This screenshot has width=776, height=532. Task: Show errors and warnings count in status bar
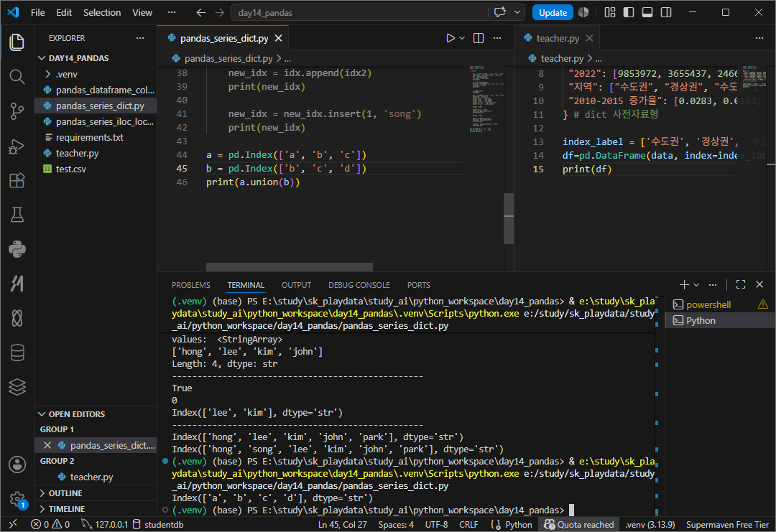click(x=50, y=525)
